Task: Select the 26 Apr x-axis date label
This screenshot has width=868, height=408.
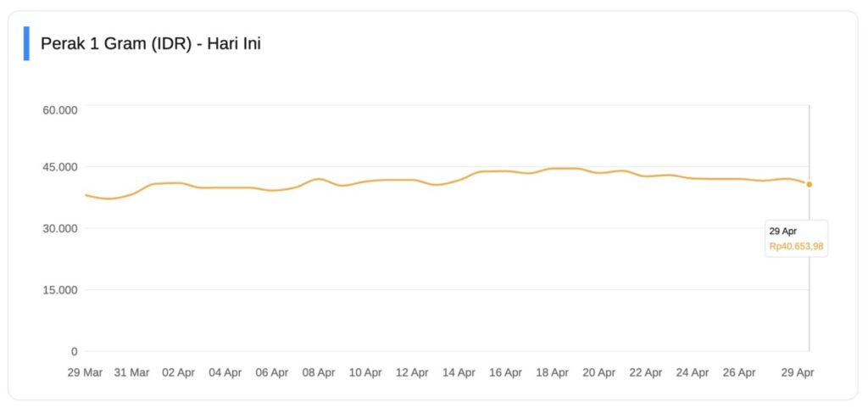Action: (x=739, y=372)
